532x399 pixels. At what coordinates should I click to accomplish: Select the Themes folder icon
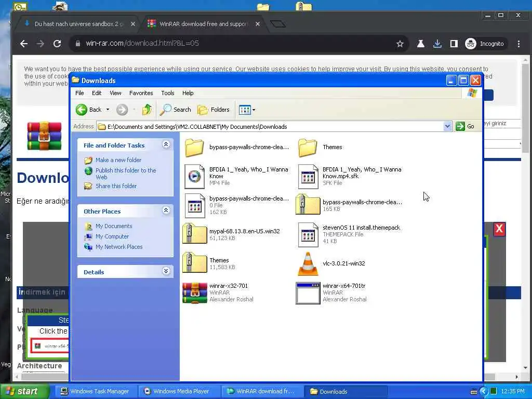pos(308,148)
